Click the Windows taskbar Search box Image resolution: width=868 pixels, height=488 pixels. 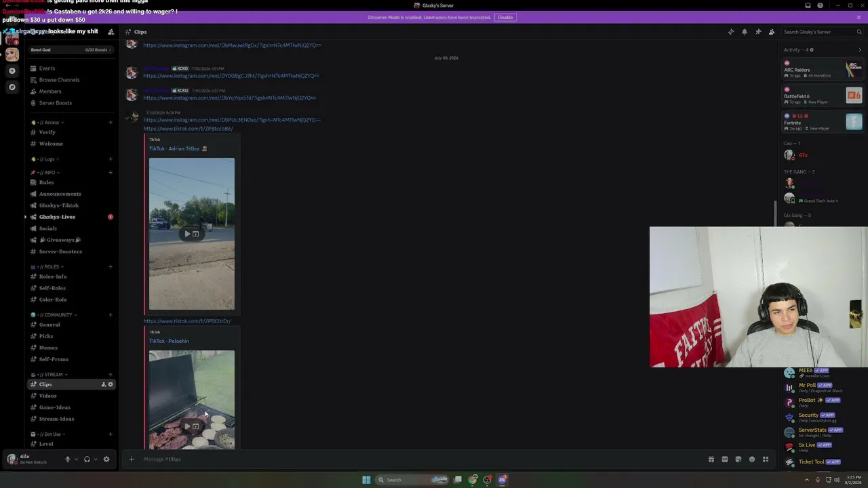point(412,480)
